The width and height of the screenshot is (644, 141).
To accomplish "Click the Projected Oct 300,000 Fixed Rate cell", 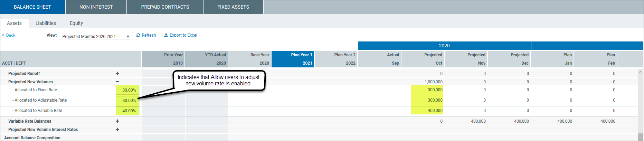I will point(427,90).
